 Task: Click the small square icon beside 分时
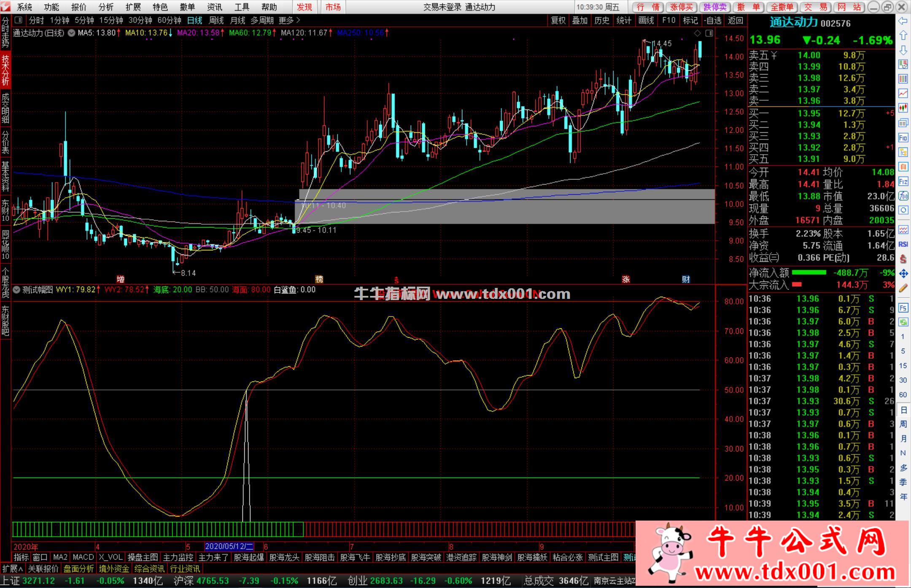coord(19,20)
